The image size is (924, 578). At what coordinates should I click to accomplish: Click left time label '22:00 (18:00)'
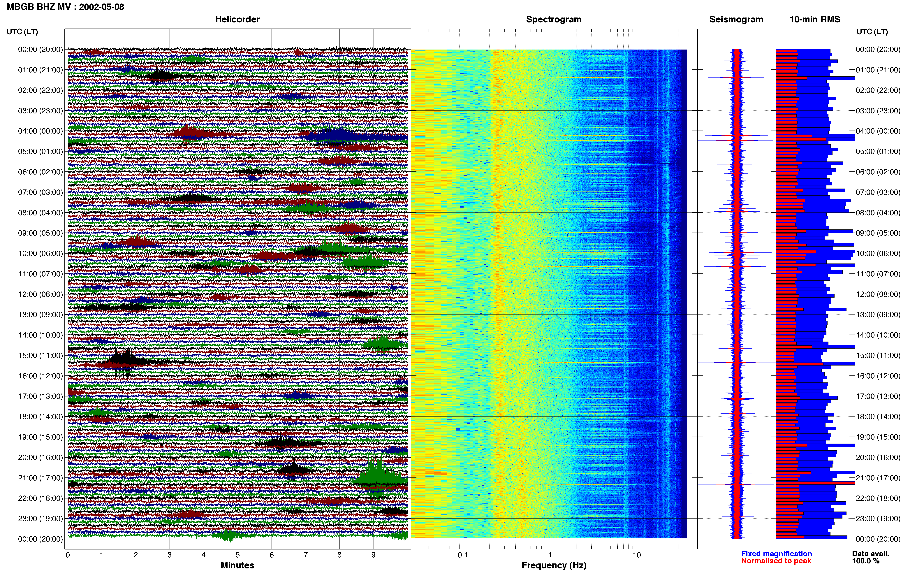click(x=40, y=498)
